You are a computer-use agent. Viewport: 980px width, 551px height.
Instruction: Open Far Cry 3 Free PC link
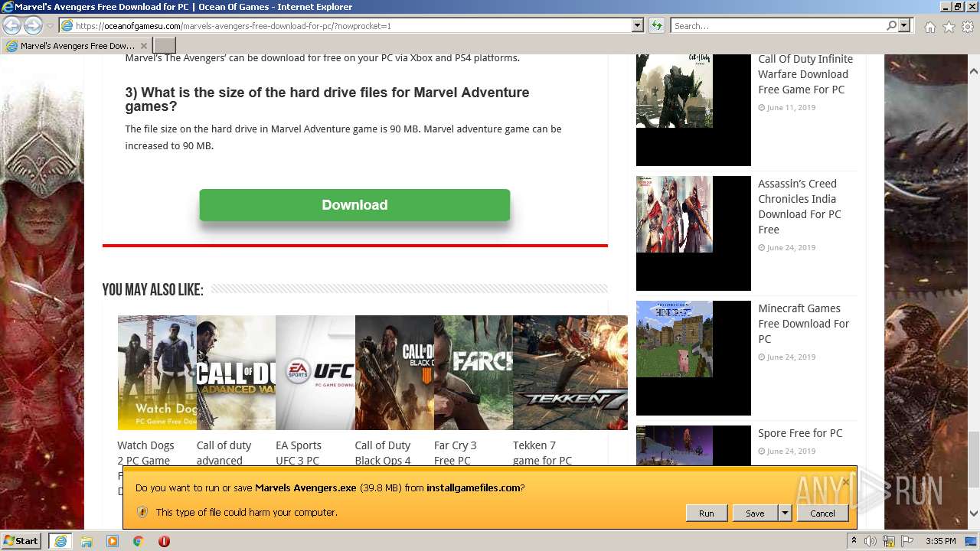tap(456, 453)
